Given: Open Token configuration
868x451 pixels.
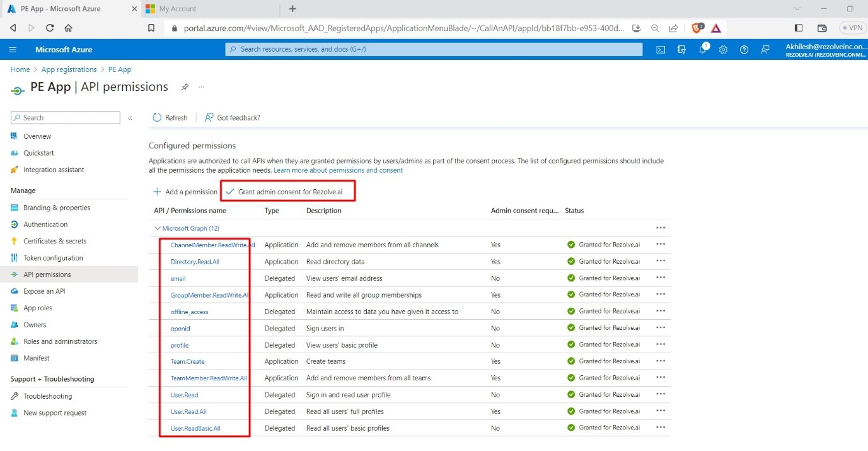Looking at the screenshot, I should pyautogui.click(x=53, y=258).
